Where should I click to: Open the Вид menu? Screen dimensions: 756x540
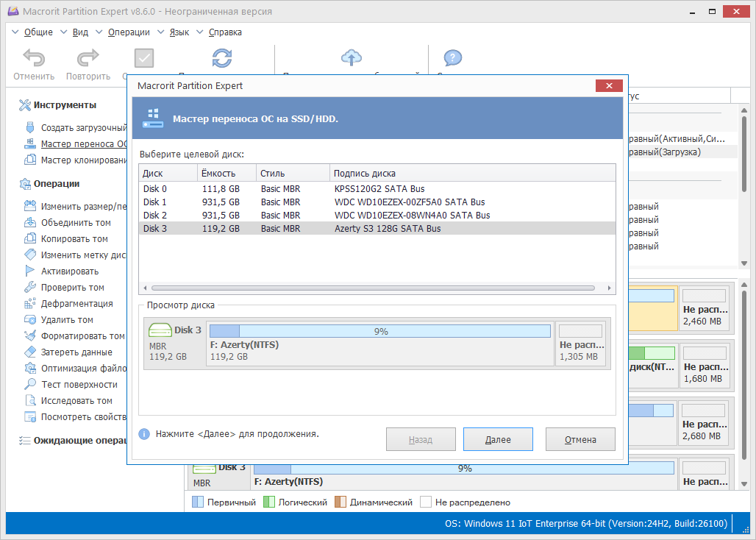80,32
